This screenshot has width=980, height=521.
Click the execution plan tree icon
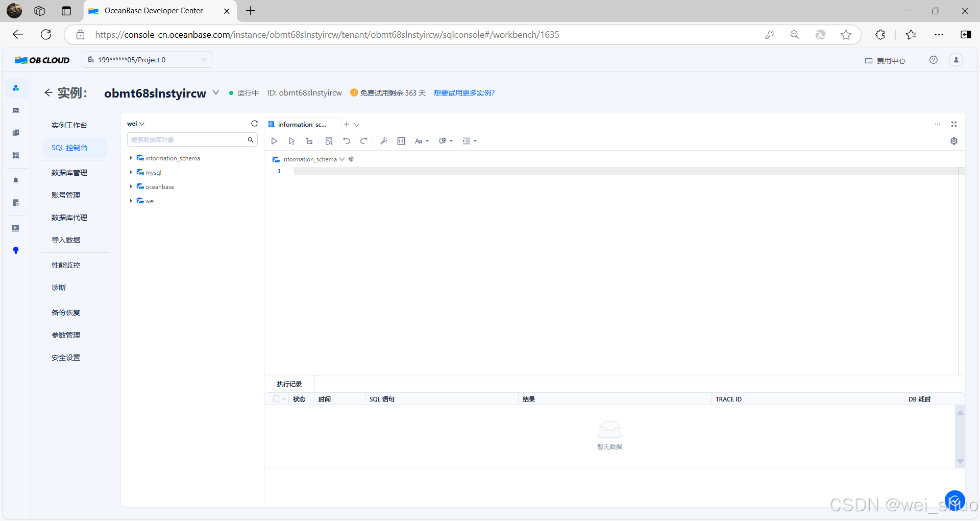pos(309,141)
